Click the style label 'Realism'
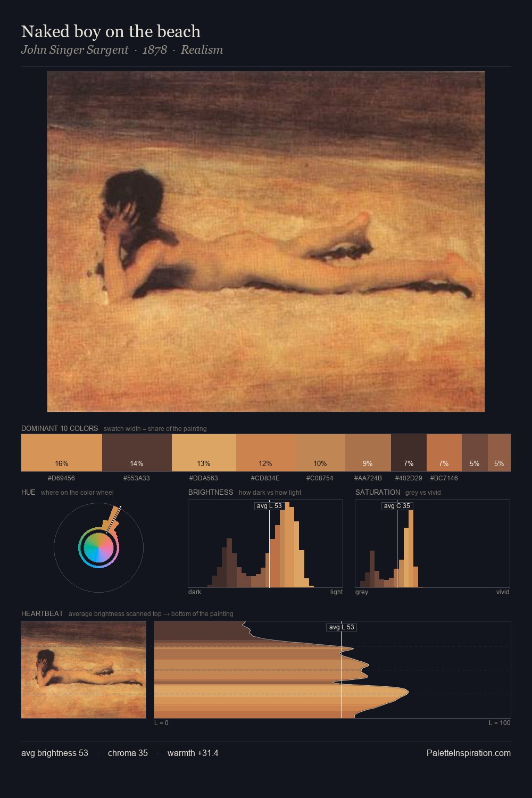Image resolution: width=532 pixels, height=798 pixels. tap(202, 49)
